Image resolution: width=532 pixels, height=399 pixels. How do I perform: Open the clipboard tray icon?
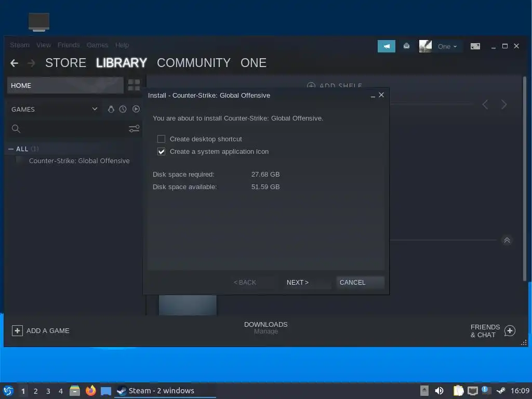(458, 391)
